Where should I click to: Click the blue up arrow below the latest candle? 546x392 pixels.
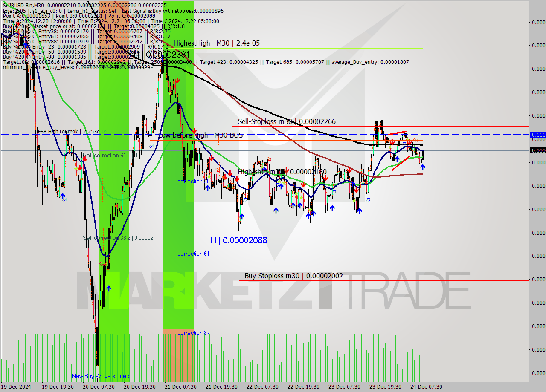[423, 167]
